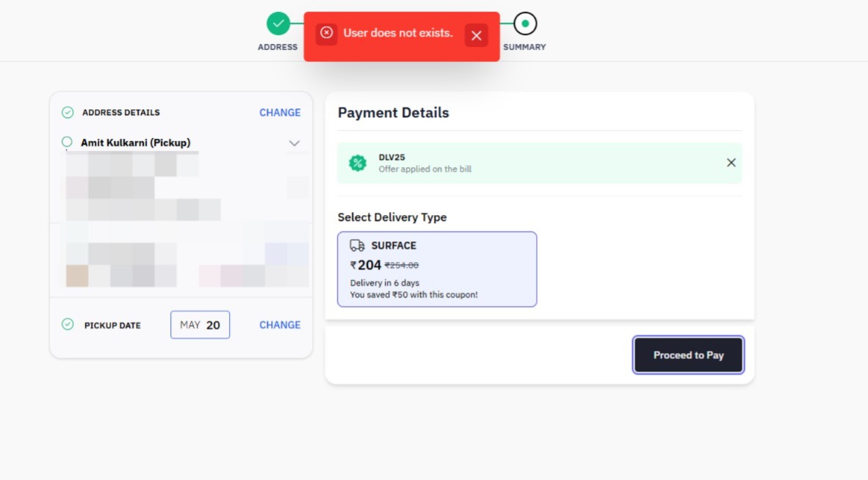Viewport: 868px width, 480px height.
Task: Click the DLV25 coupon percent badge icon
Action: [x=358, y=163]
